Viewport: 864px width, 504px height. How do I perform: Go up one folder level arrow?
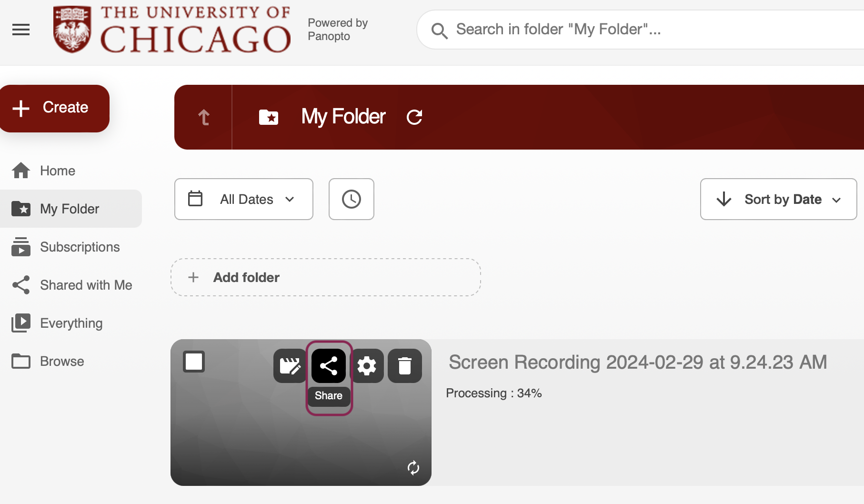tap(204, 117)
